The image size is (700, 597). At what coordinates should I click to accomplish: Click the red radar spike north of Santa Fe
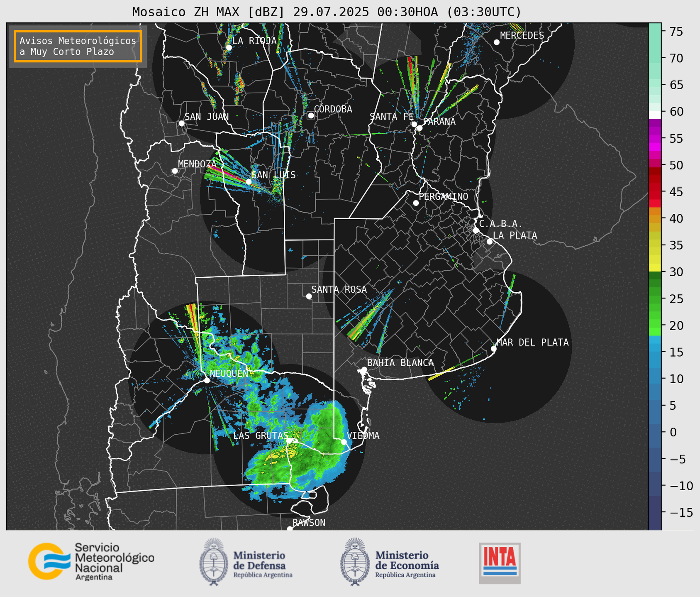pos(411,69)
